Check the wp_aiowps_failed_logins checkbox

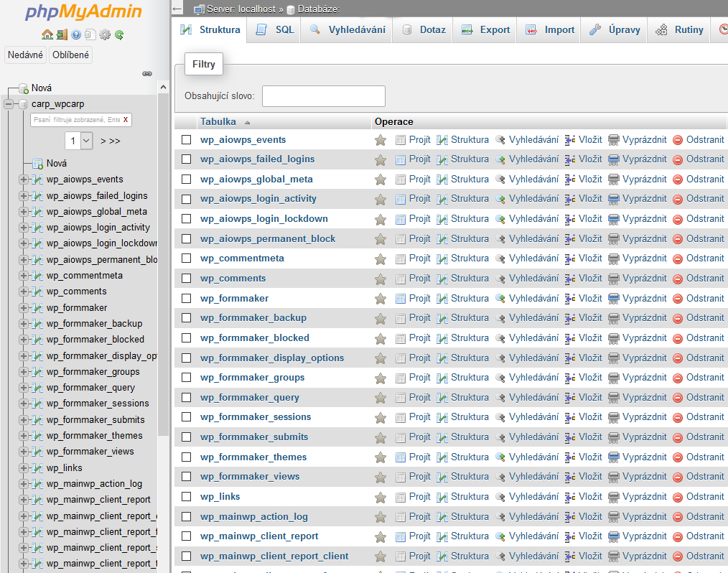click(186, 159)
